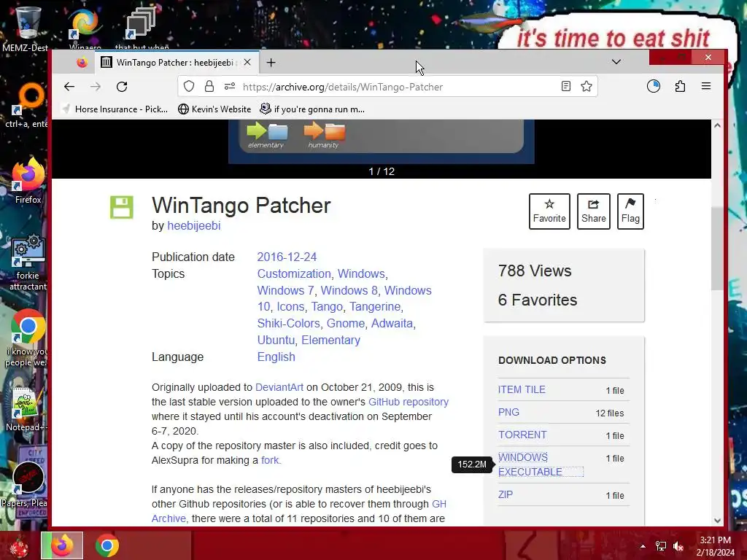747x560 pixels.
Task: Reload the current page
Action: (x=122, y=87)
